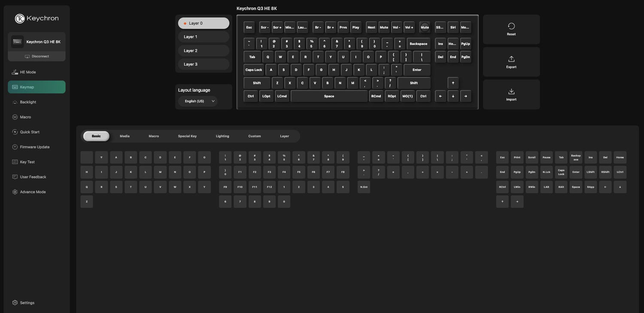
Task: Select the Backspace key on the keyboard layout
Action: click(x=418, y=44)
